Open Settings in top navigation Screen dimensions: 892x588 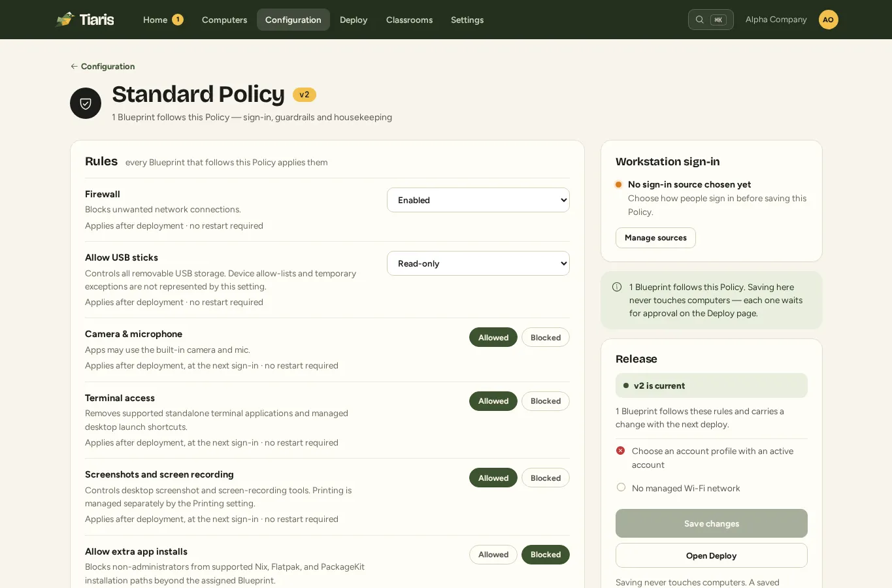point(467,20)
